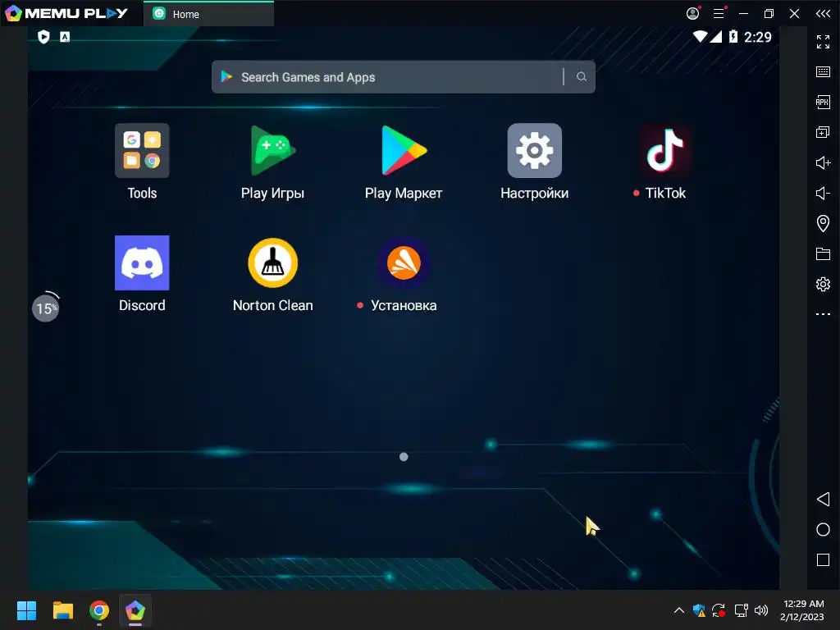The width and height of the screenshot is (840, 630).
Task: Click the Android recent apps square
Action: (x=823, y=559)
